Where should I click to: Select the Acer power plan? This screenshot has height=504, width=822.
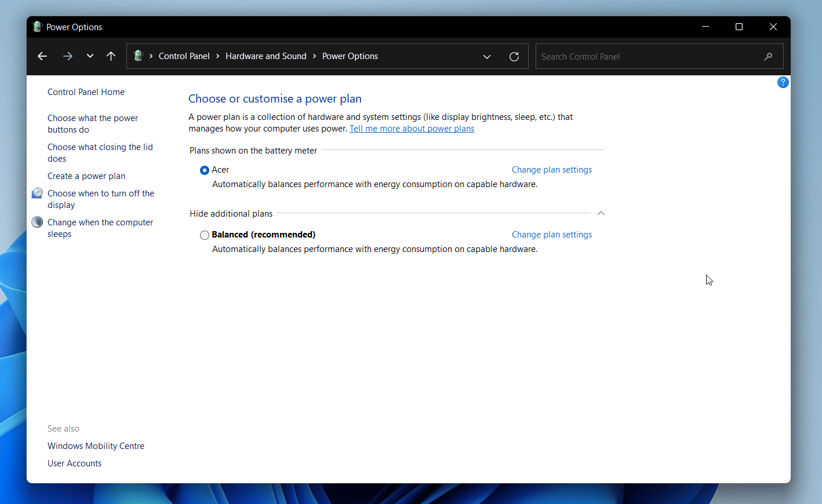[x=204, y=170]
